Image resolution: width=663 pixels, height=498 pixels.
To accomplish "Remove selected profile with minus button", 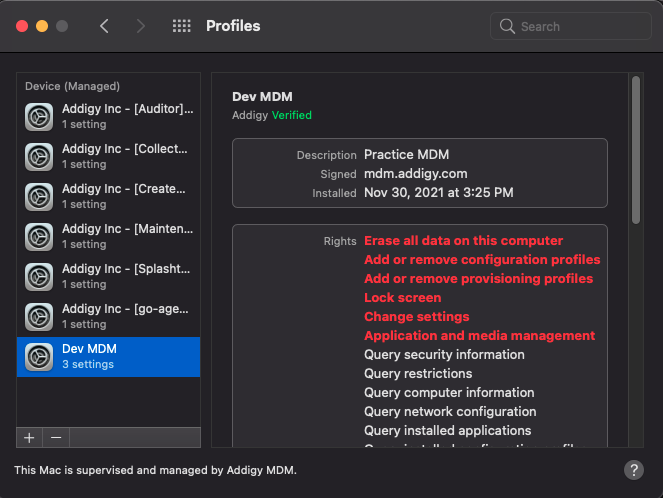I will [56, 438].
